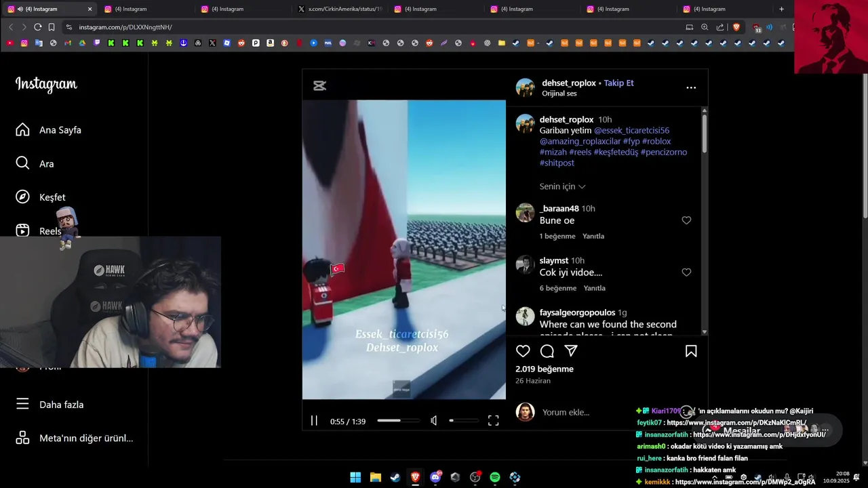Click the address bar URL
Image resolution: width=868 pixels, height=488 pixels.
125,27
